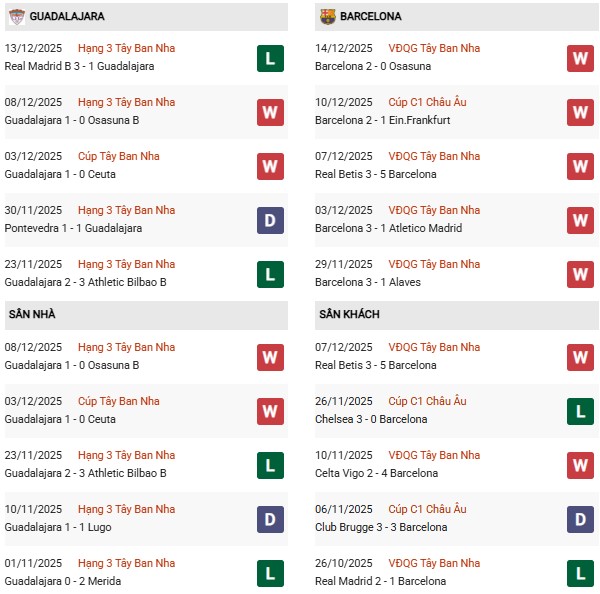Image resolution: width=600 pixels, height=594 pixels.
Task: Click the L badge for Real Madrid 2 - 1 Barcelona
Action: [580, 573]
